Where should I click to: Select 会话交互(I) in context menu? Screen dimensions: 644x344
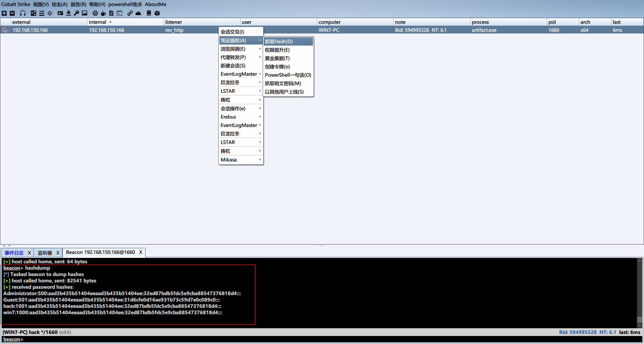pos(241,32)
